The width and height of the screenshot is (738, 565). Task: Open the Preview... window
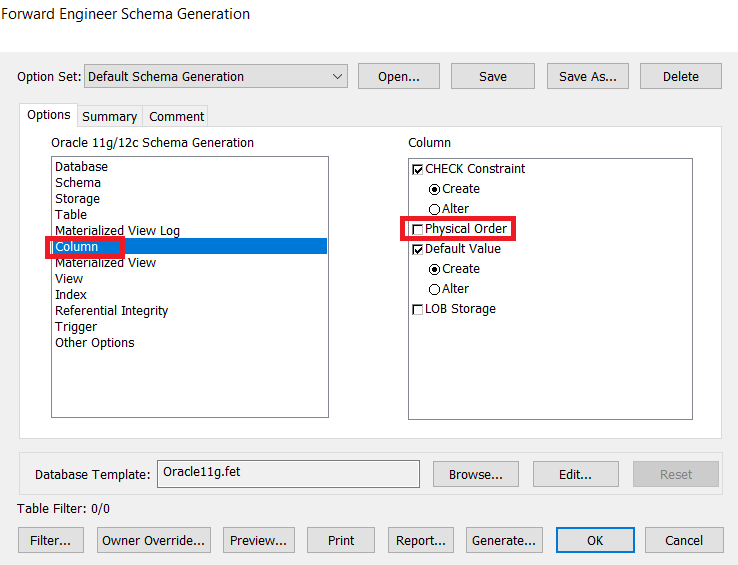click(x=258, y=540)
